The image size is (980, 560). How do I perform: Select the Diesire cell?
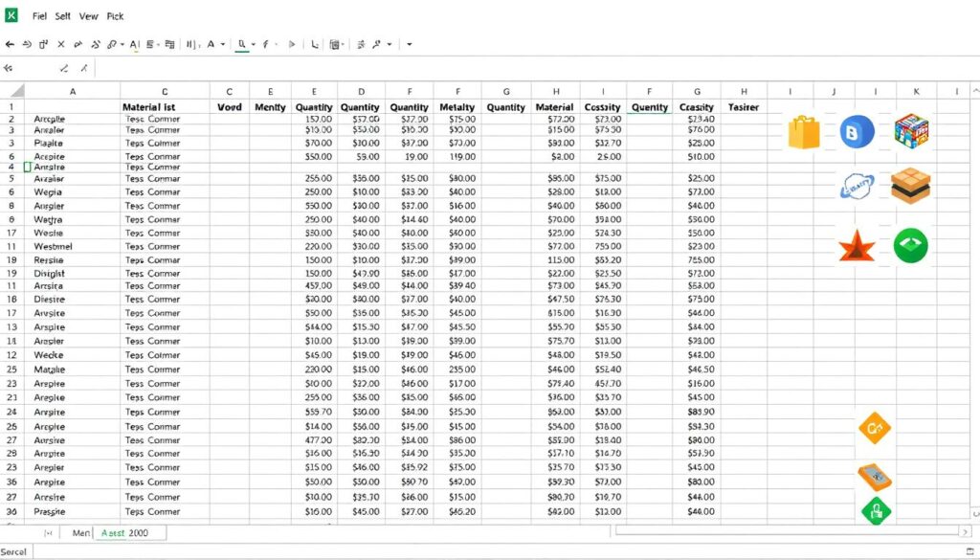[73, 299]
